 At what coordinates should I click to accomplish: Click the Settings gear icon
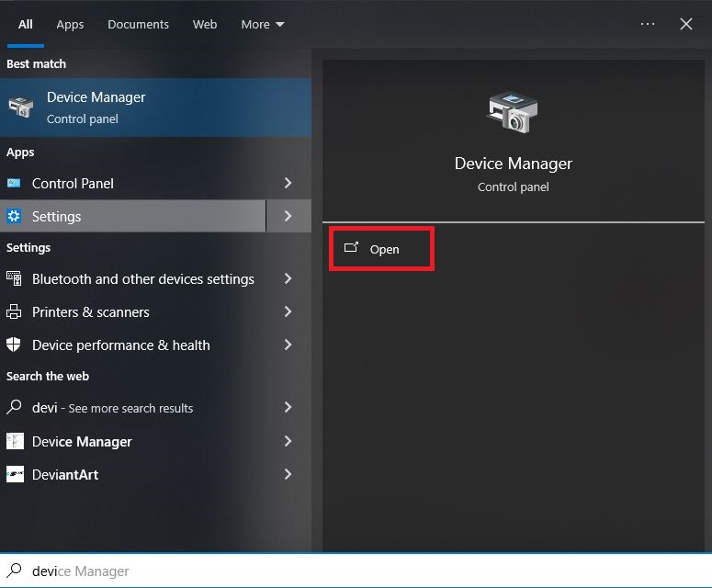pyautogui.click(x=14, y=216)
